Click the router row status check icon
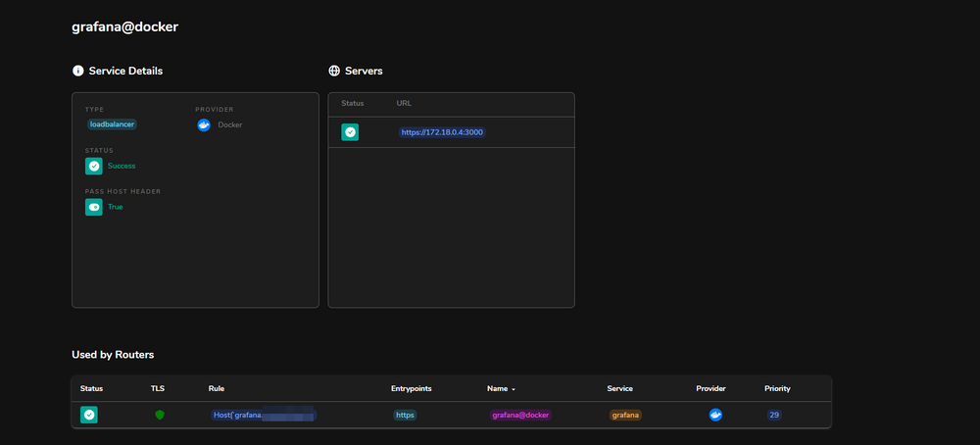Screen dimensions: 980x445 (x=89, y=415)
